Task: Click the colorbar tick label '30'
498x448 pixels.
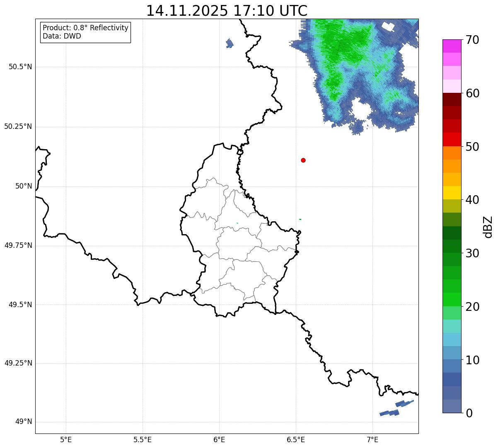Action: point(472,253)
